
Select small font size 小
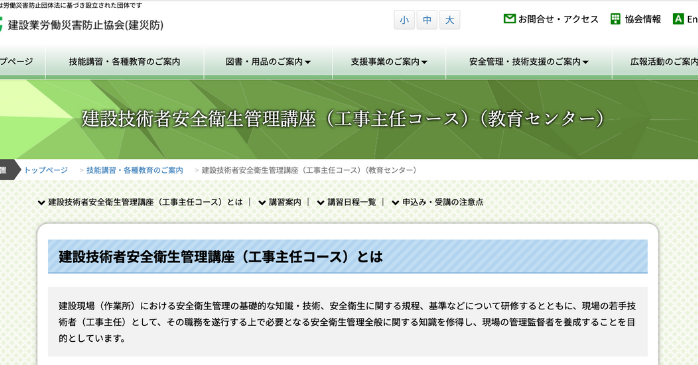[404, 20]
